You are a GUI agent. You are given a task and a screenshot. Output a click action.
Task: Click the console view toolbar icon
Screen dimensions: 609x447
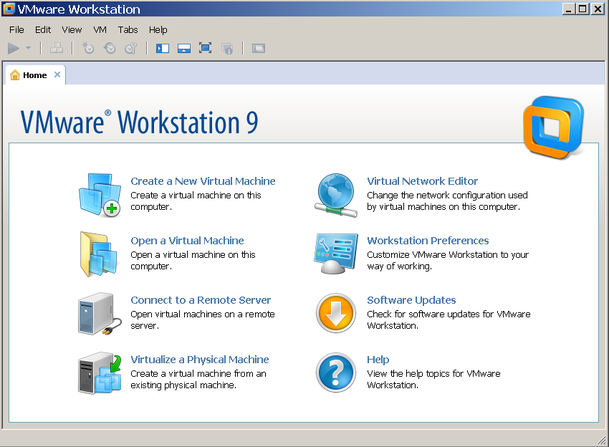click(x=258, y=48)
